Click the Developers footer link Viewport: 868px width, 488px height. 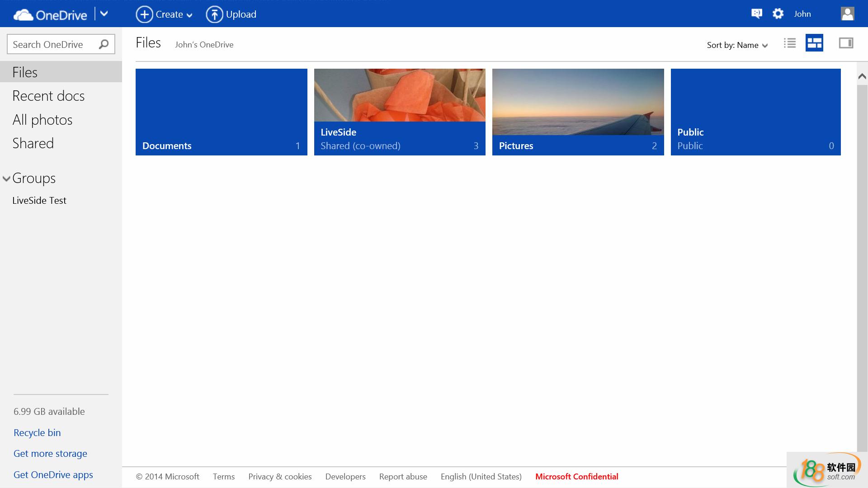pos(345,477)
